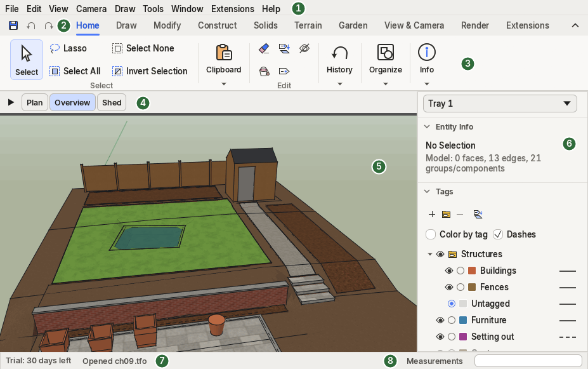Click the Organize icon

386,52
